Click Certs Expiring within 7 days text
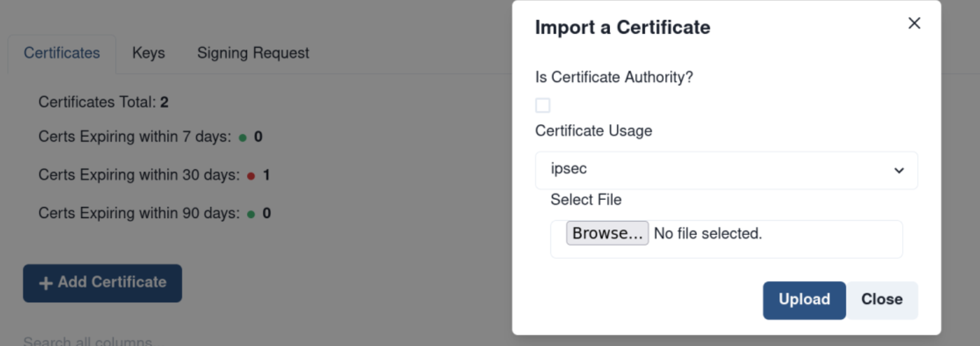Screen dimensions: 980x346 (x=135, y=137)
